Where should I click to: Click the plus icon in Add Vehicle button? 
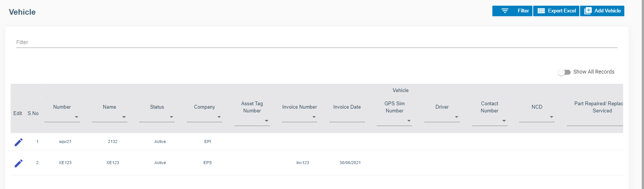coord(588,11)
